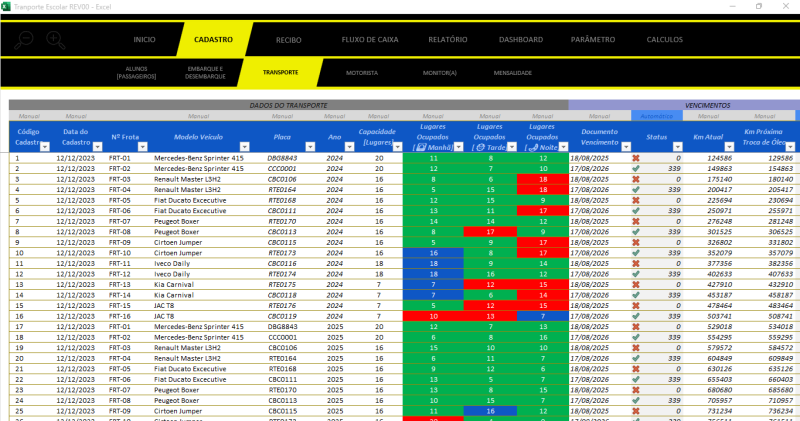Click the green checkmark status icon in row 2
This screenshot has width=800, height=421.
(x=635, y=169)
